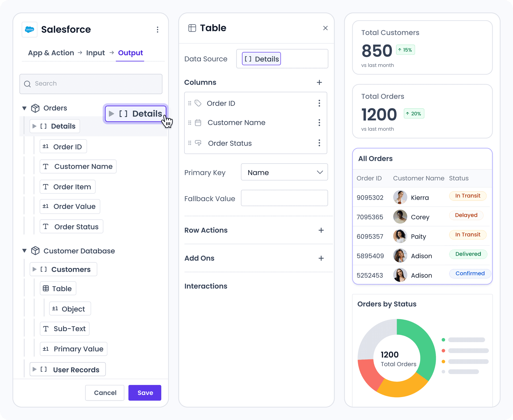Screen dimensions: 513x420
Task: Click the table icon in the Table panel header
Action: coord(192,28)
